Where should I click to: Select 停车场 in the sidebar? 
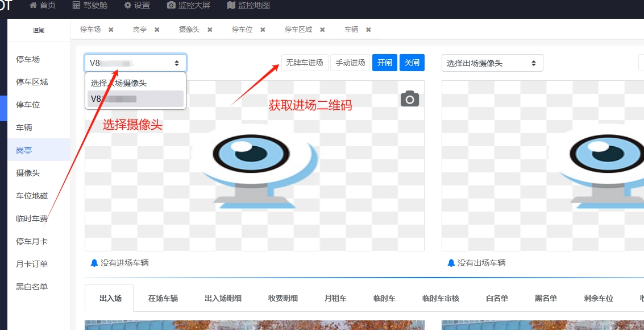39,60
